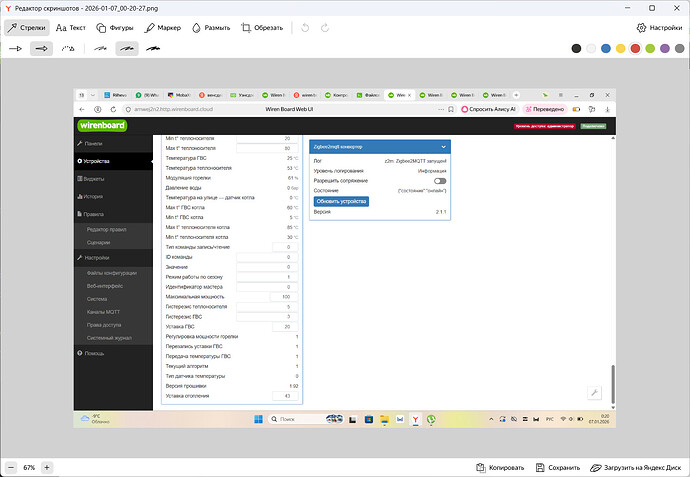Click Каналы MQTT in the pictured sidebar
Viewport: 690px width, 477px height.
coord(103,312)
